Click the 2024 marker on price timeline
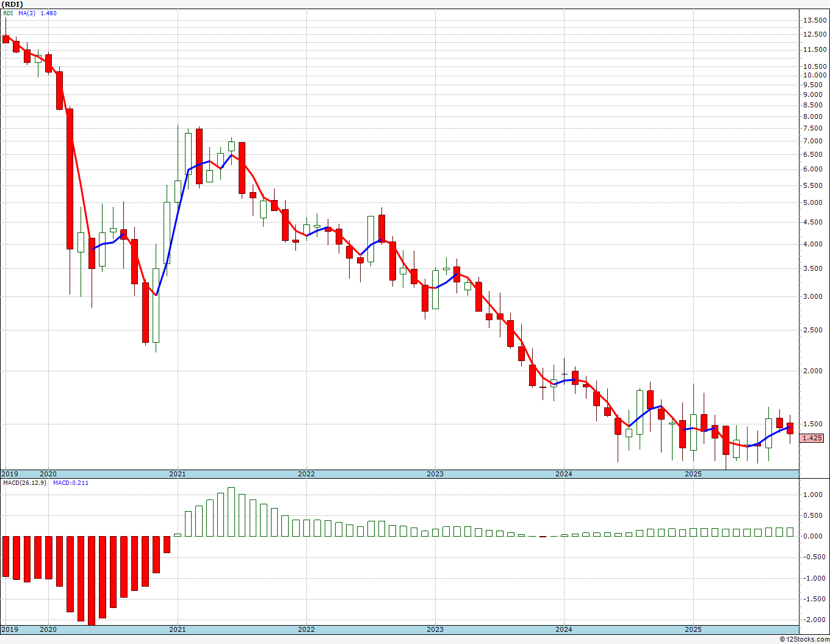This screenshot has height=644, width=830. 563,474
